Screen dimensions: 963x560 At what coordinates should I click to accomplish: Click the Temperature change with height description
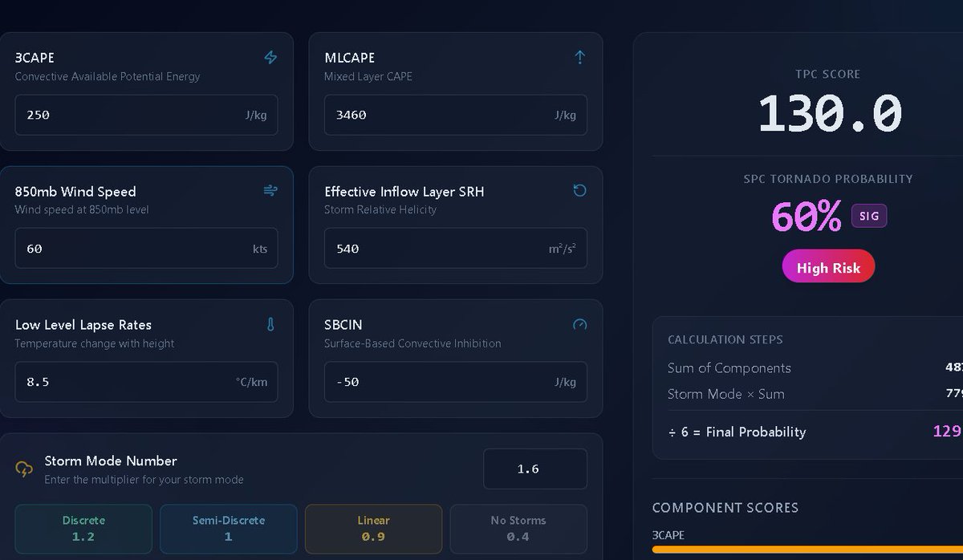pos(95,343)
